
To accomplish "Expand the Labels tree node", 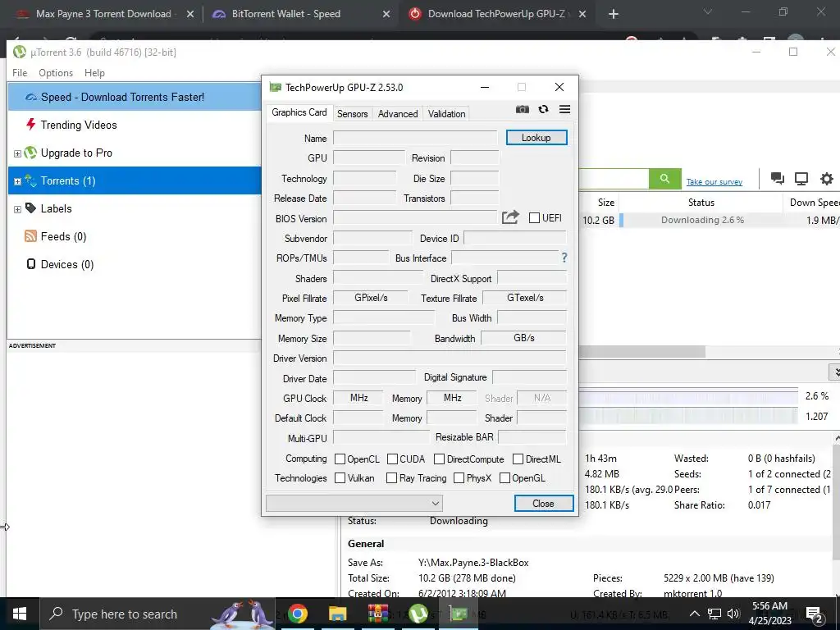I will [x=17, y=209].
